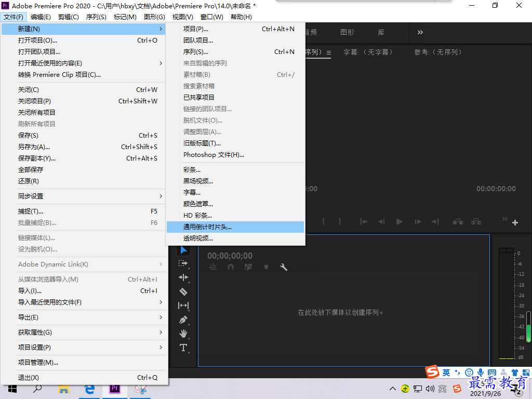Open the 新建(N) submenu entry
The image size is (532, 399).
pyautogui.click(x=83, y=29)
